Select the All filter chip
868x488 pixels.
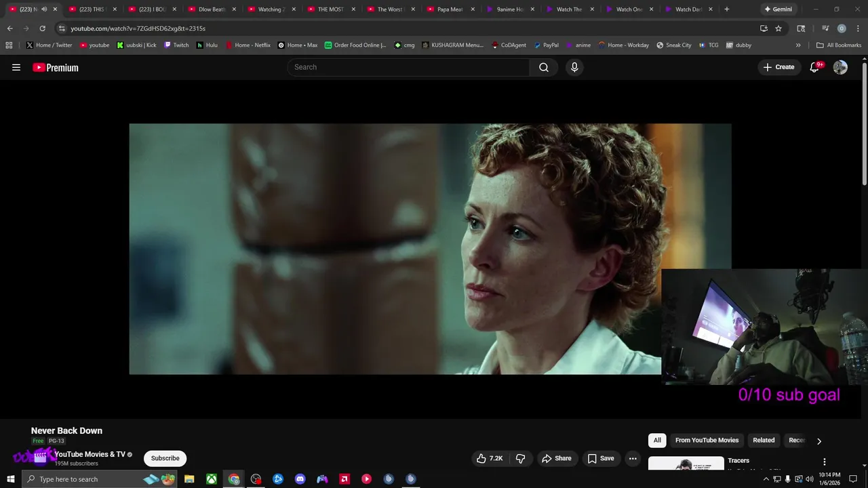tap(657, 441)
